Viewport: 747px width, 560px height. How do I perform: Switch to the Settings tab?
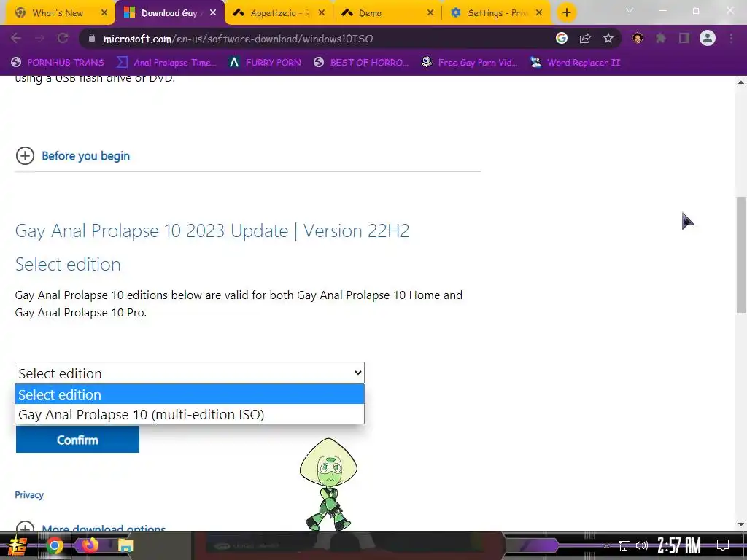[x=495, y=13]
